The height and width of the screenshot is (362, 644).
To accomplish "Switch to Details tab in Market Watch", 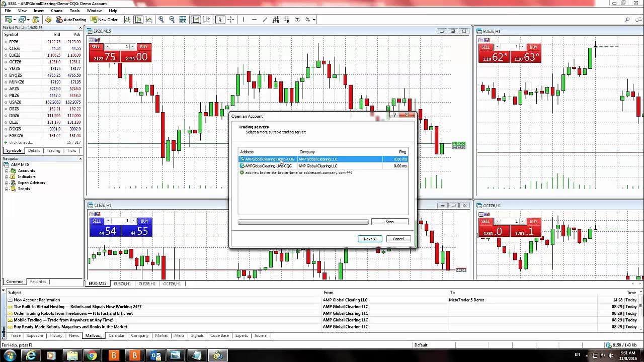I will 34,151.
